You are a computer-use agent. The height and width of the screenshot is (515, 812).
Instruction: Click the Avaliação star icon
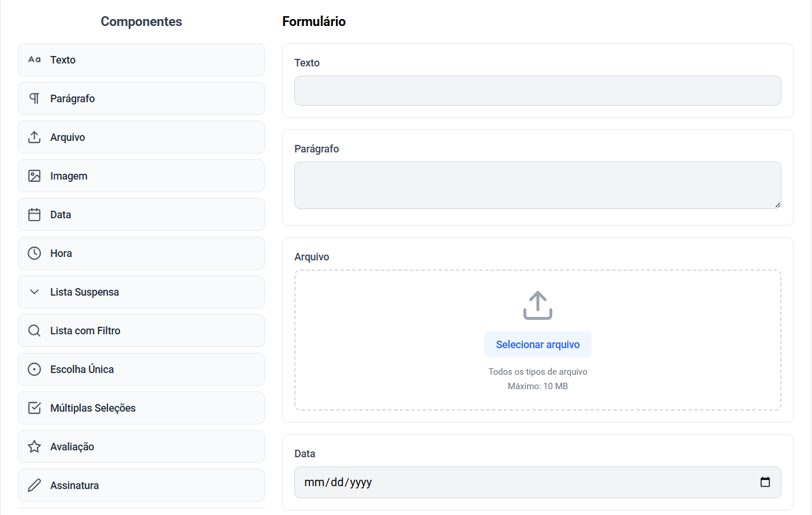(x=35, y=446)
